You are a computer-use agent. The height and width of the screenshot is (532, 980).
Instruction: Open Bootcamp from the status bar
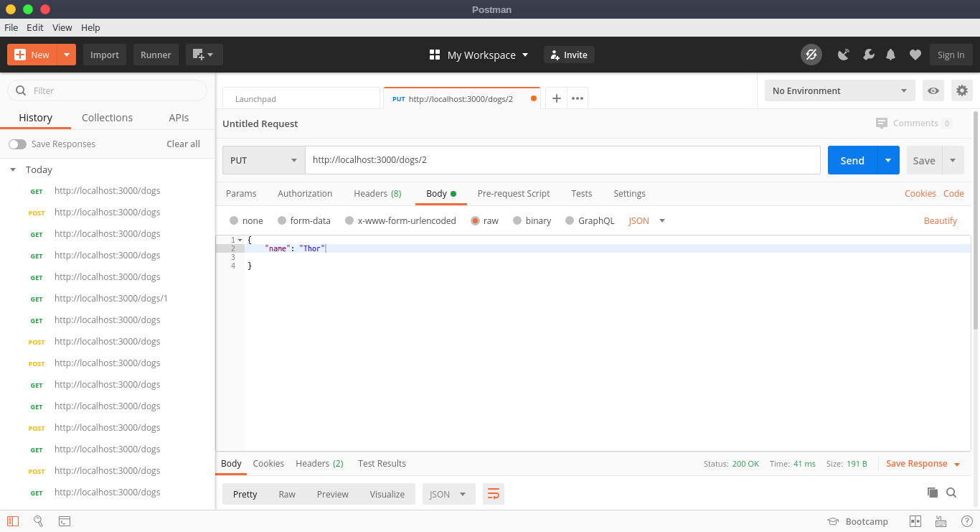click(857, 522)
